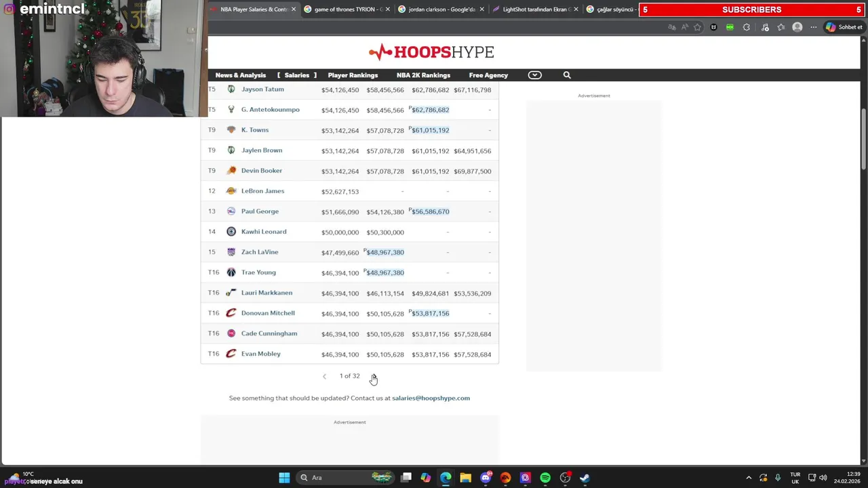868x488 pixels.
Task: Open Spotify from taskbar
Action: [x=545, y=478]
